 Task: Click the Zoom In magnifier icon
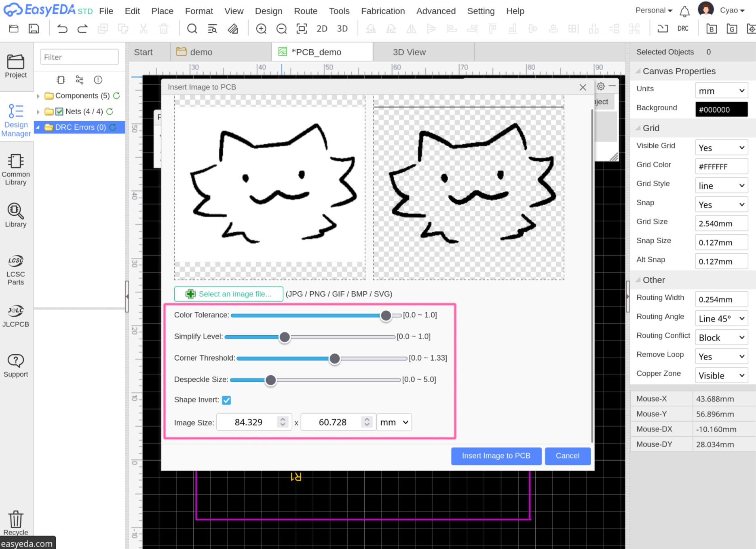coord(261,29)
